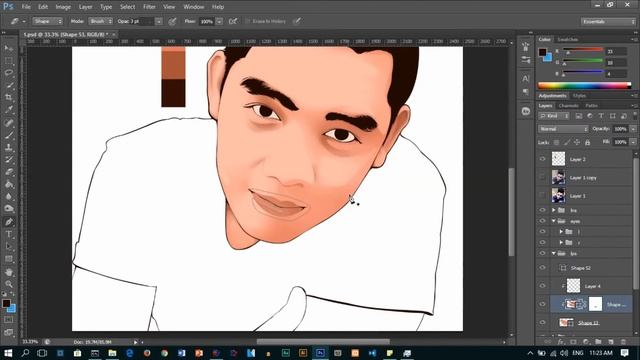The width and height of the screenshot is (640, 360).
Task: Open Windows Start menu
Action: (8, 353)
